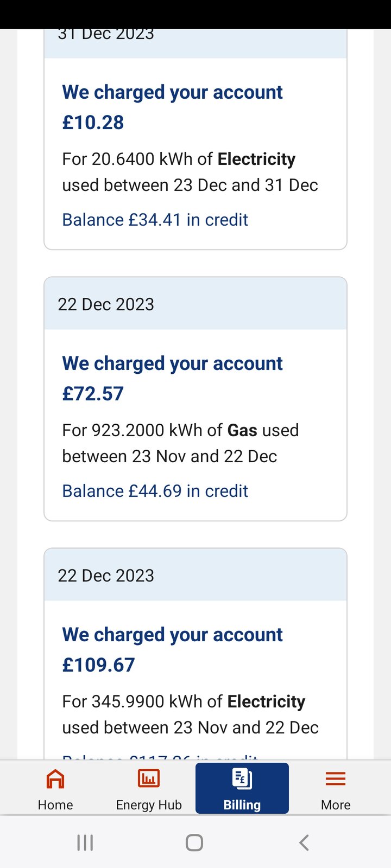Open the More hamburger menu icon
The width and height of the screenshot is (391, 868).
pos(336,779)
